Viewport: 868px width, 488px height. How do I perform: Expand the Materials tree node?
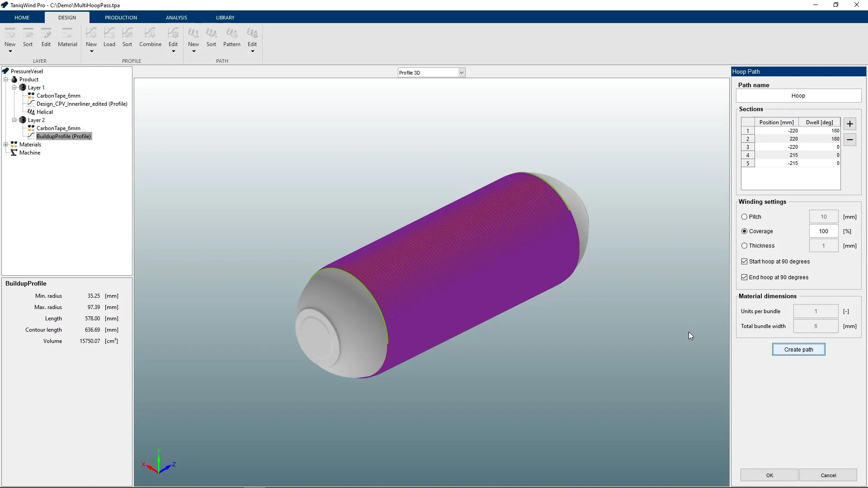(x=6, y=145)
